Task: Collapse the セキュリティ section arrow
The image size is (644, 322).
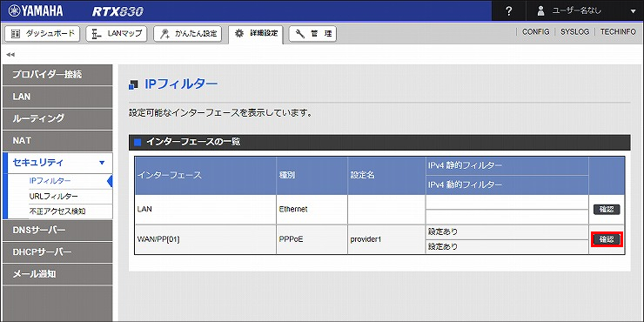Action: coord(103,163)
